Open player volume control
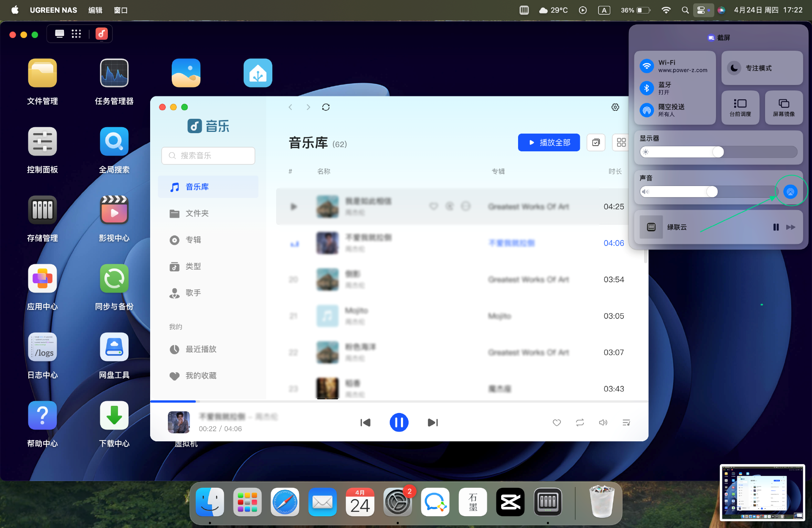 (x=603, y=423)
